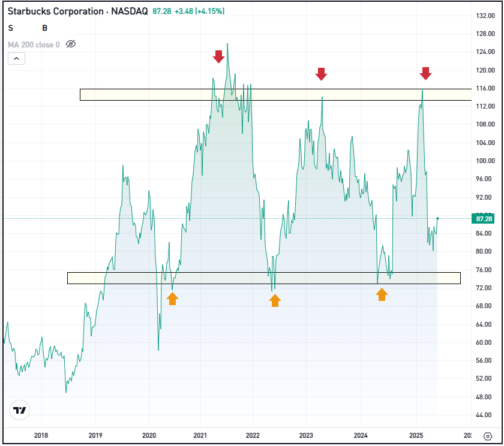Toggle MA 200 indicator visibility eye

pyautogui.click(x=71, y=44)
